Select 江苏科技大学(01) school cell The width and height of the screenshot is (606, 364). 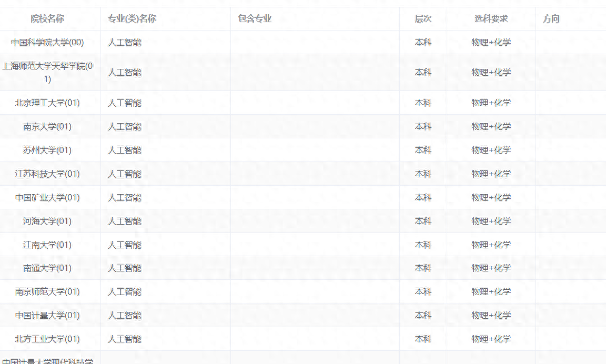point(47,174)
